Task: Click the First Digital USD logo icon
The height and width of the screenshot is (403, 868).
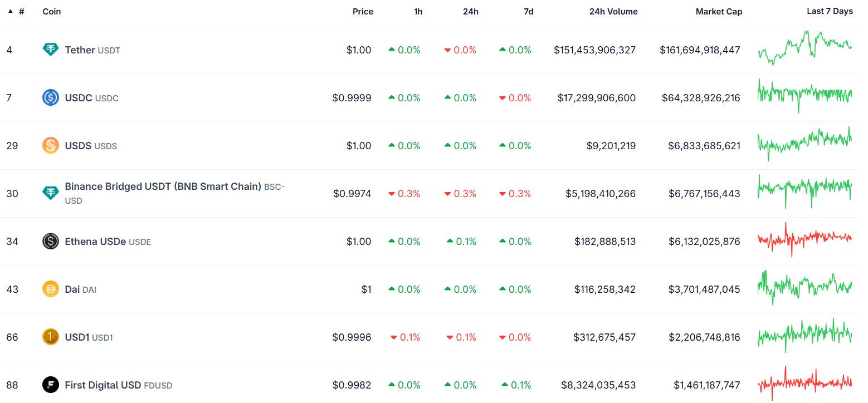Action: (x=51, y=385)
